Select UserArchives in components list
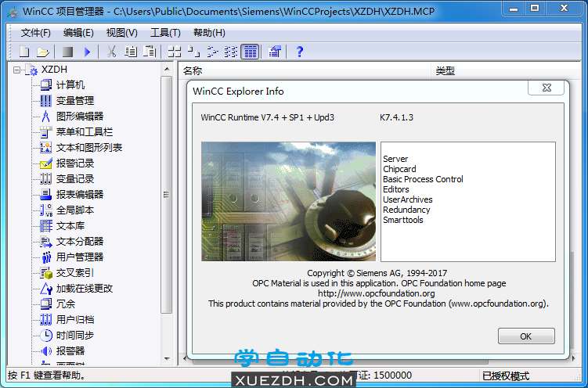This screenshot has height=388, width=588. tap(408, 199)
